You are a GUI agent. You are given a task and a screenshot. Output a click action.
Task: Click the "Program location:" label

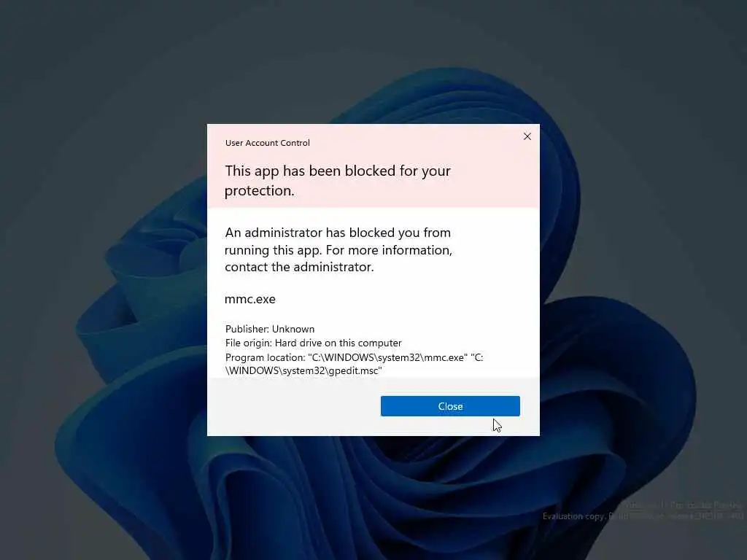point(266,357)
